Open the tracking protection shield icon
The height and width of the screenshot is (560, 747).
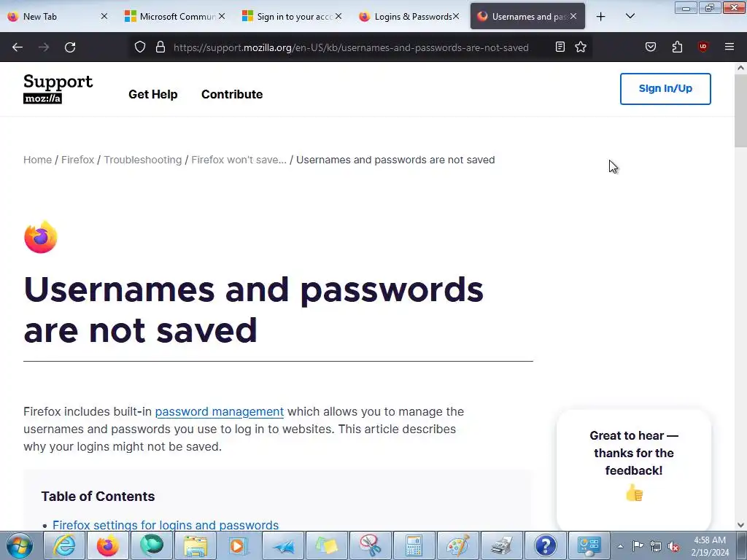click(139, 47)
